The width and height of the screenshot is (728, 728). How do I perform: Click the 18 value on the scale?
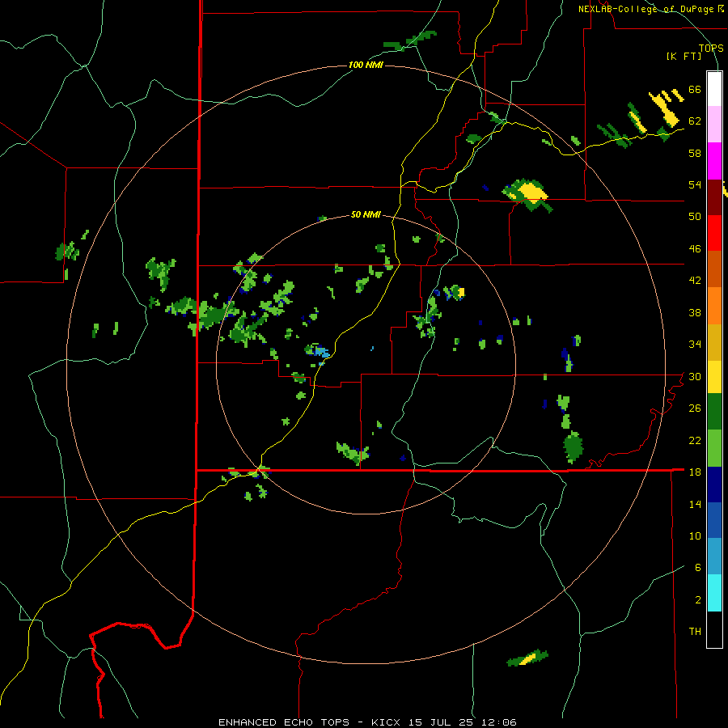pos(695,472)
